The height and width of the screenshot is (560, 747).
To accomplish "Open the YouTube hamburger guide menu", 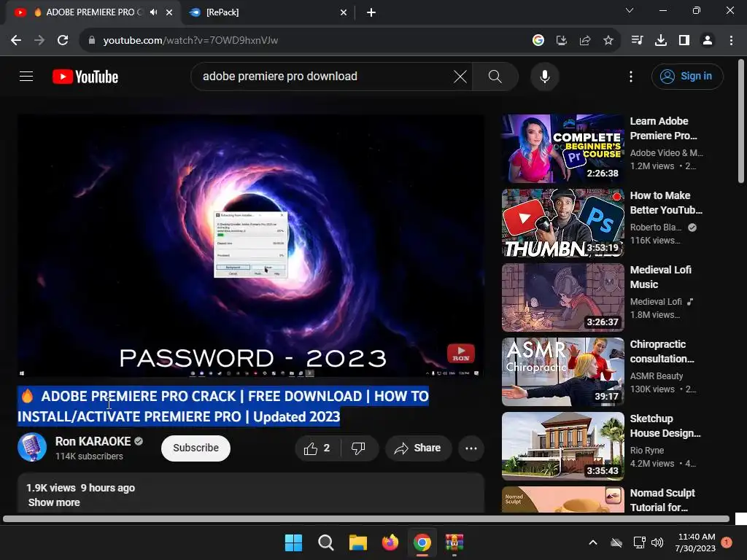I will click(26, 76).
